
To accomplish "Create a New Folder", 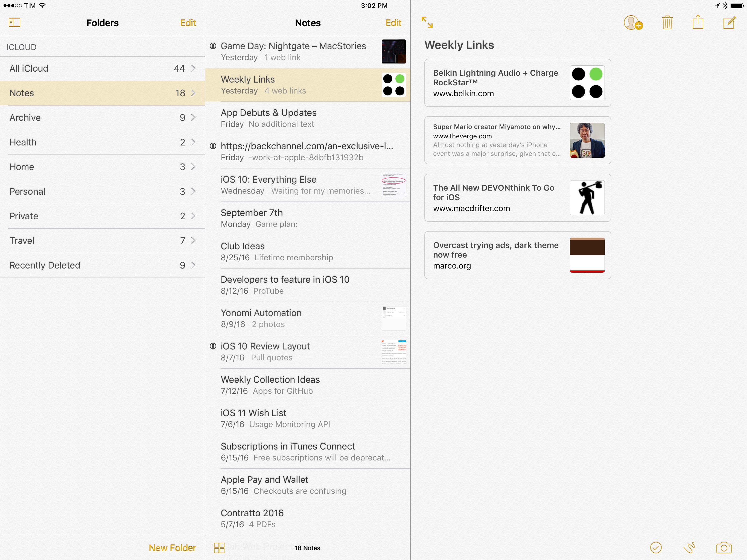I will tap(172, 547).
